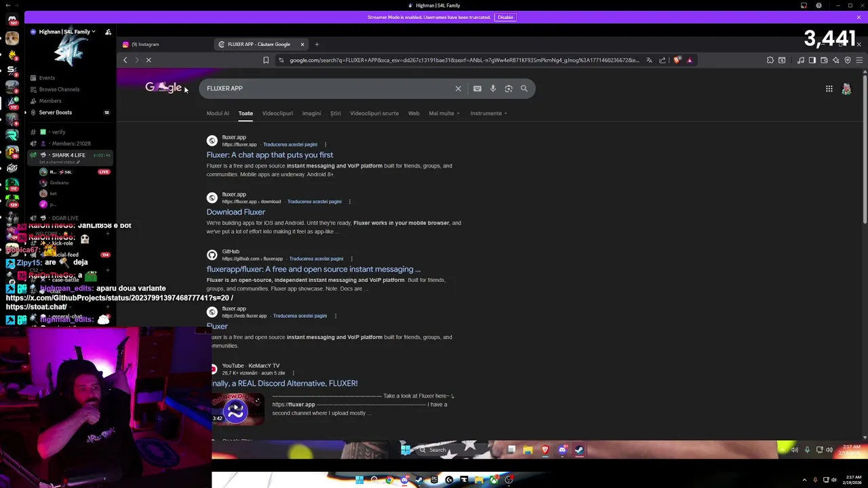
Task: Click the share page icon
Action: coord(663,60)
